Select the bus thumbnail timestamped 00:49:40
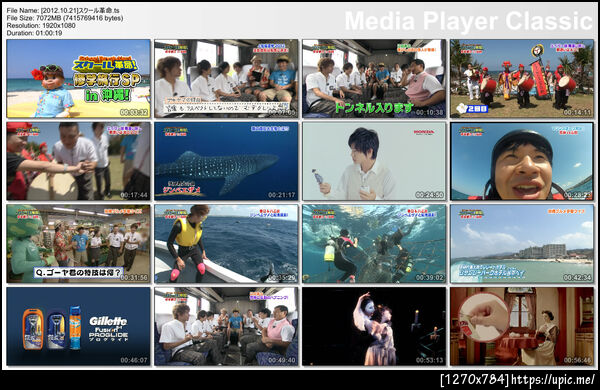600x390 pixels. tap(226, 326)
